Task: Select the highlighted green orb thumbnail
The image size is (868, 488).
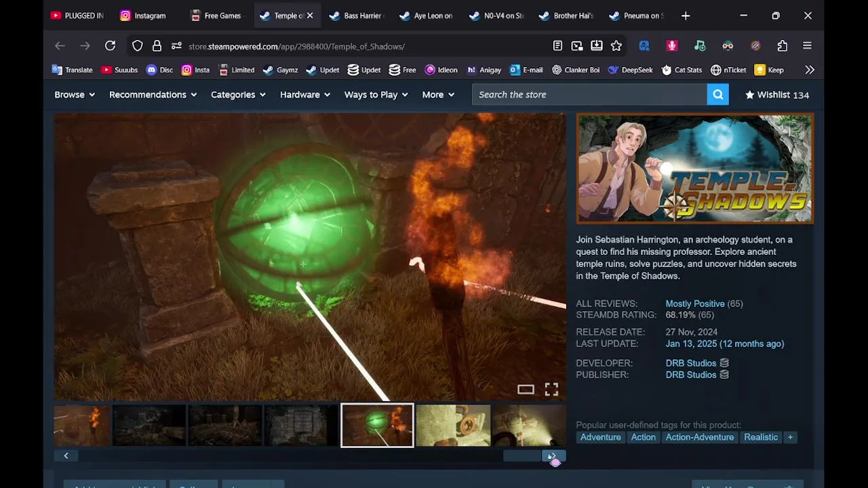Action: coord(377,425)
